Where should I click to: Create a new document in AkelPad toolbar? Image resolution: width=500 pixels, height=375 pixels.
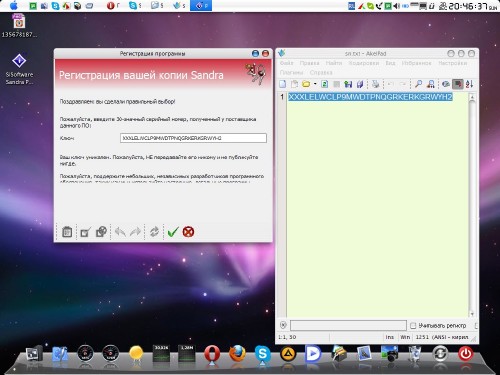283,84
